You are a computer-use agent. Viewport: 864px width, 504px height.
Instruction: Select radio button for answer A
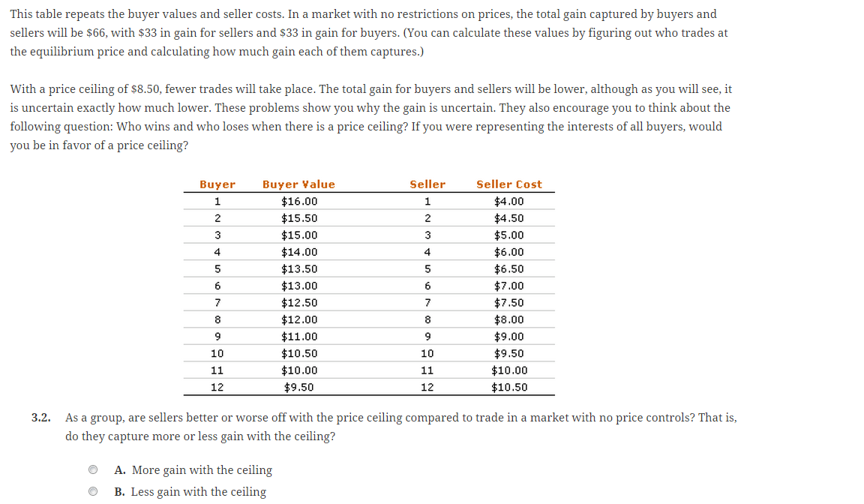[93, 469]
